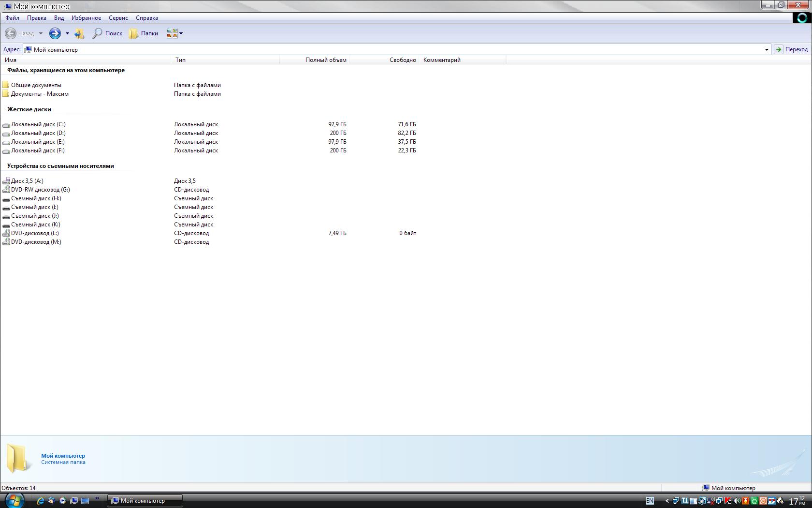Expand the address bar dropdown arrow
The image size is (812, 508).
(767, 49)
